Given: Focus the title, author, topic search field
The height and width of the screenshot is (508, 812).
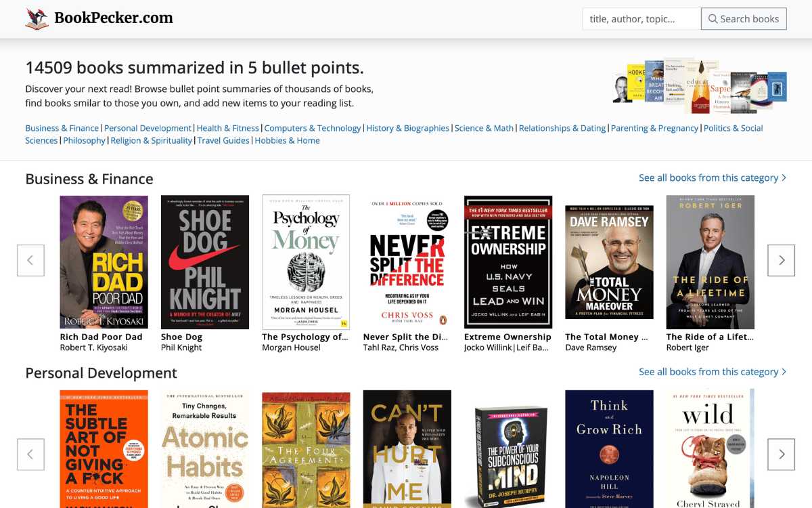Looking at the screenshot, I should (x=641, y=19).
